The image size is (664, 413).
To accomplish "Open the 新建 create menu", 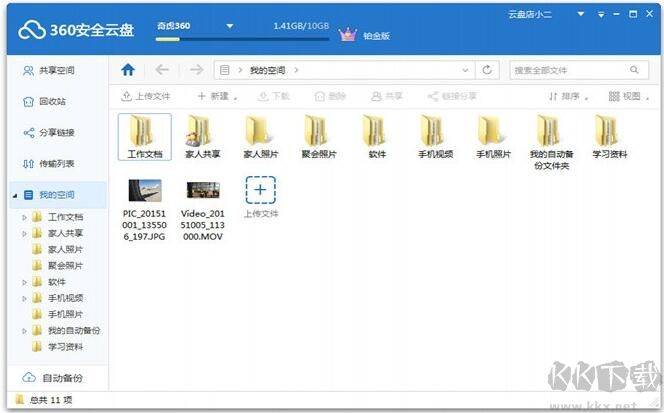I will (x=217, y=96).
